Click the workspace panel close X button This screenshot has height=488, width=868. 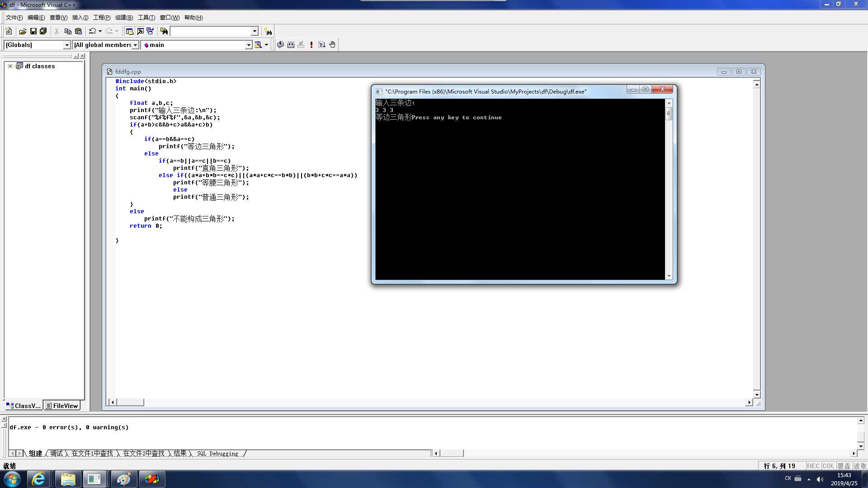[x=82, y=56]
